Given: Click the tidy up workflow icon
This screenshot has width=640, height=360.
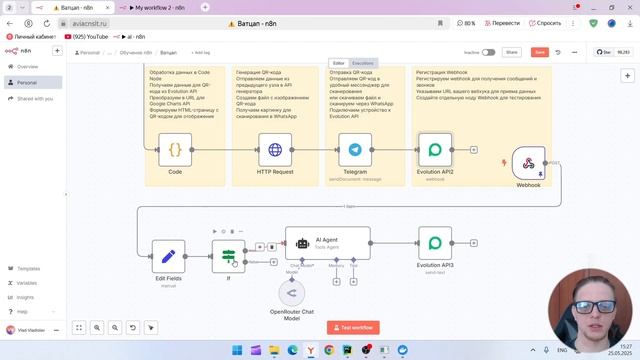Looking at the screenshot, I should click(x=151, y=328).
